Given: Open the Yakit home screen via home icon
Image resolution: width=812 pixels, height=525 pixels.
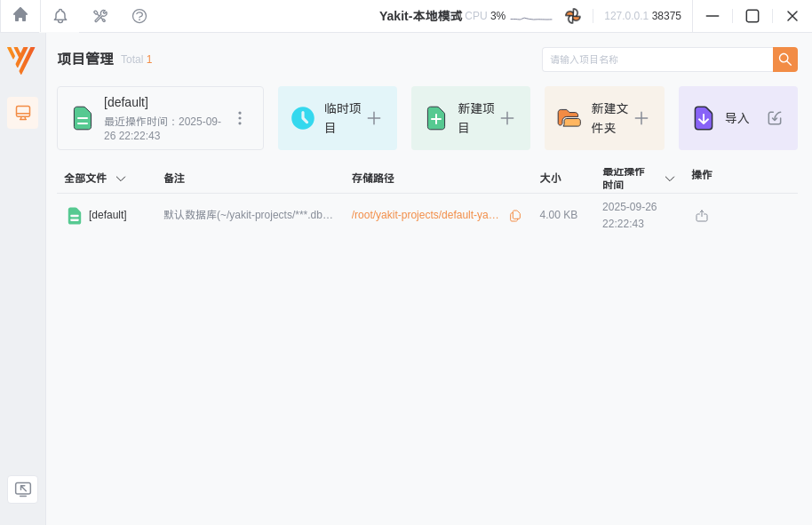Looking at the screenshot, I should click(x=20, y=15).
